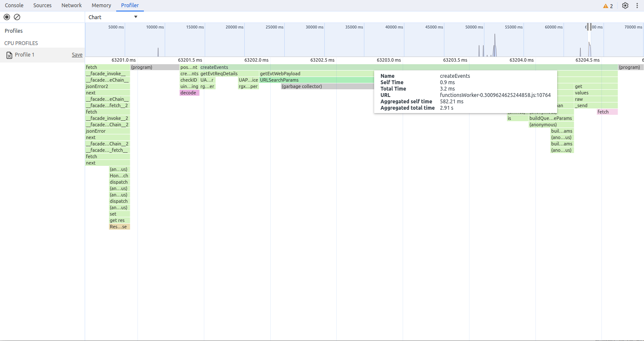
Task: Select the createEvents frame in the flame chart
Action: pos(234,67)
